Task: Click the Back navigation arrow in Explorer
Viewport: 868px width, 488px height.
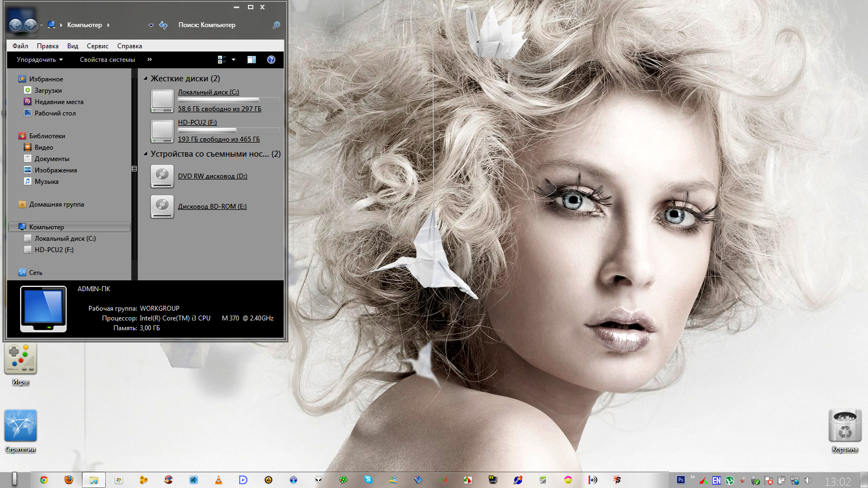Action: tap(15, 25)
